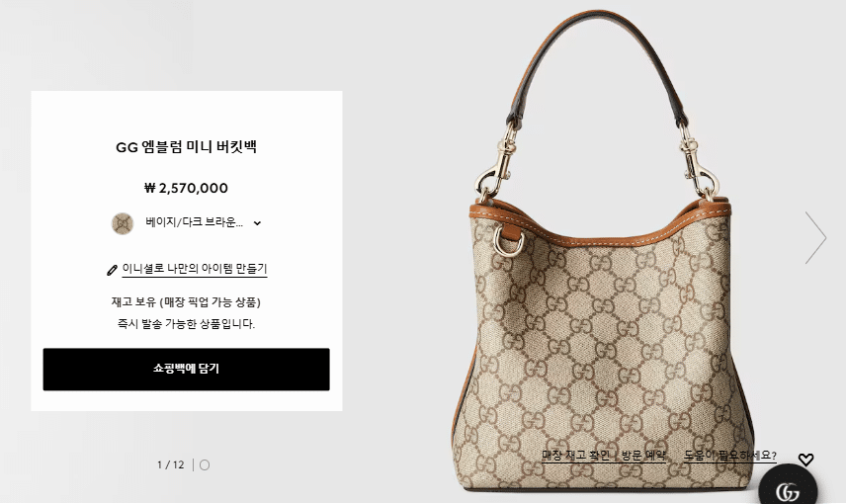
Task: Open the 방문 예약 link
Action: click(x=643, y=456)
